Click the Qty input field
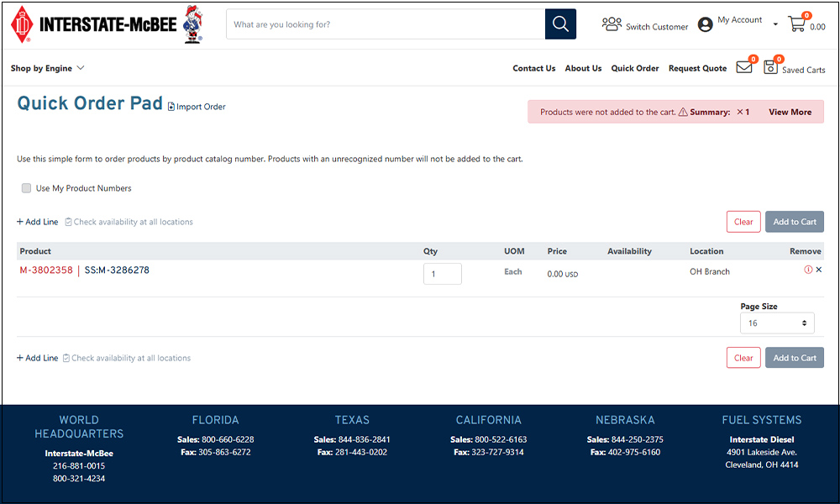Screen dimensions: 840x504 tap(442, 274)
